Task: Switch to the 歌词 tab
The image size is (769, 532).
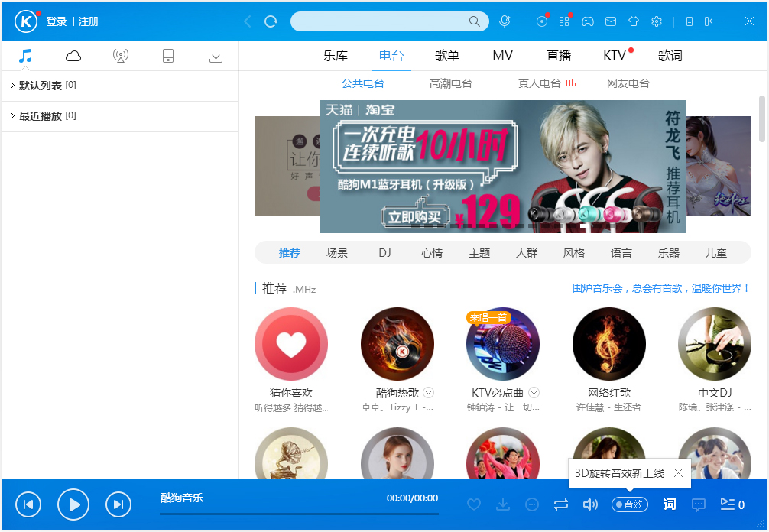Action: point(670,55)
